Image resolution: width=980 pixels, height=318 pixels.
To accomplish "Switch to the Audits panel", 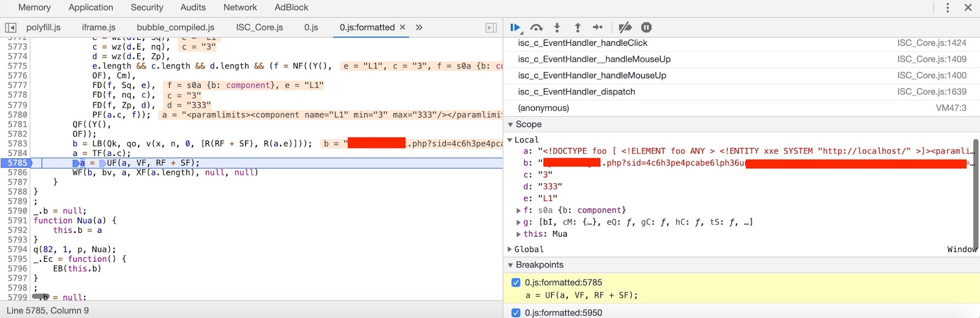I will (193, 7).
